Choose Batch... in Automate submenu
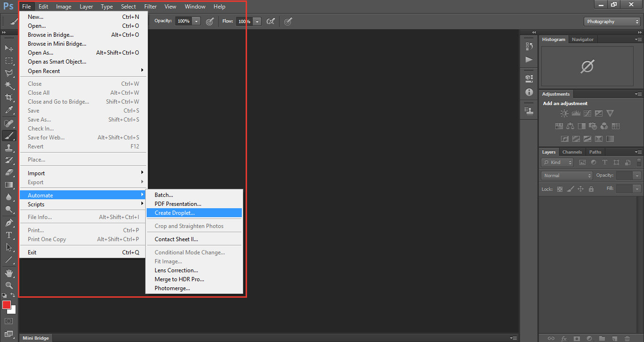This screenshot has height=342, width=644. click(x=194, y=195)
